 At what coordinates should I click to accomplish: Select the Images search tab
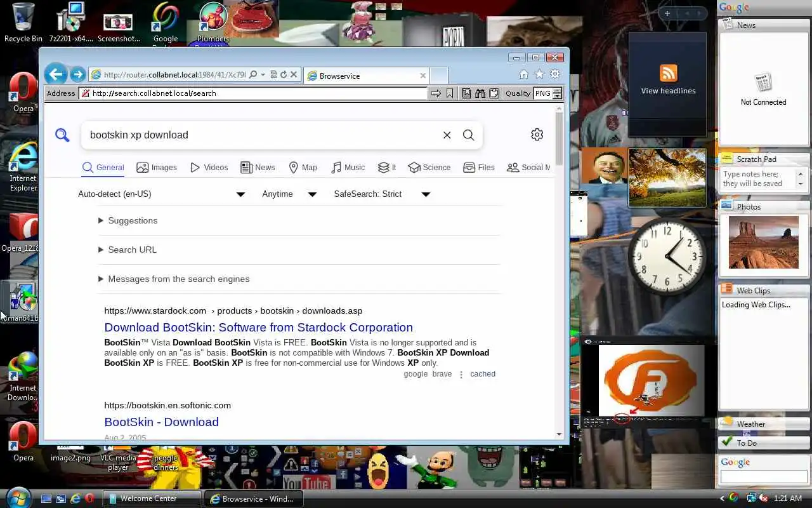(x=157, y=168)
